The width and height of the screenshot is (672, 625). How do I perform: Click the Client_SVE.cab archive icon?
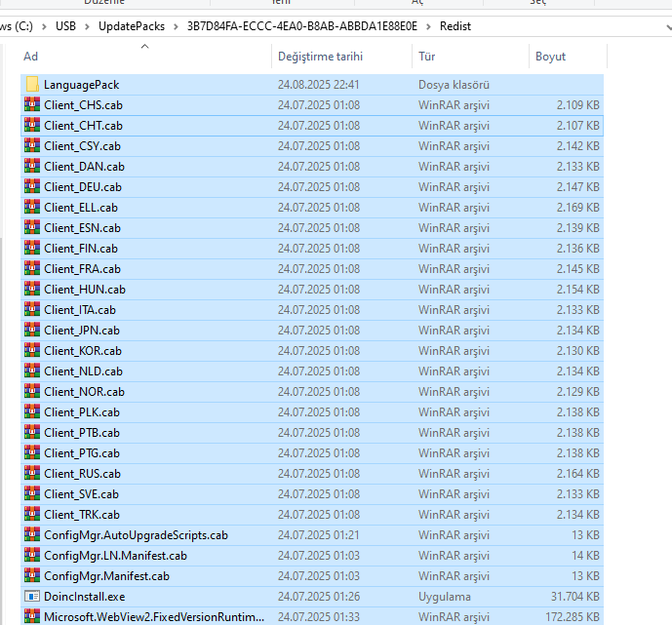coord(32,494)
